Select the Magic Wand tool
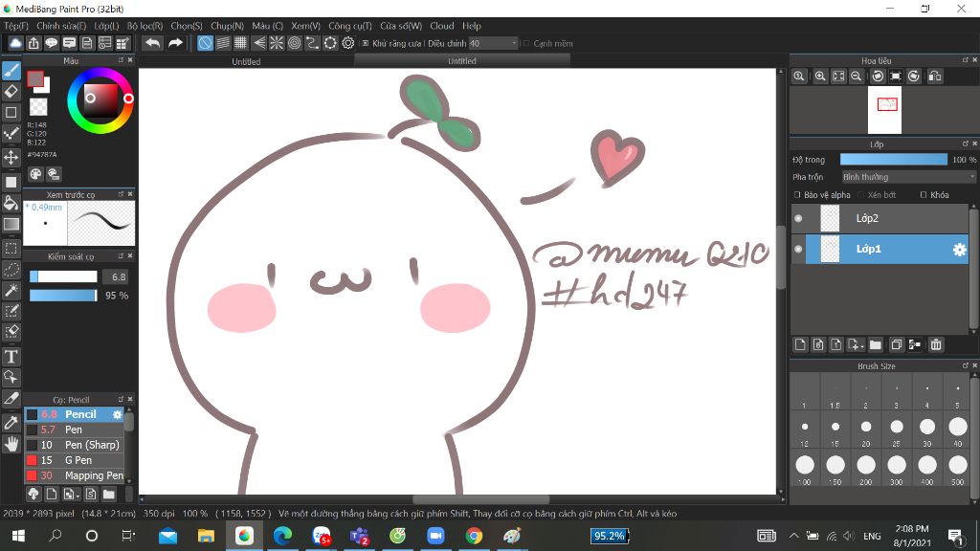The image size is (980, 551). (11, 290)
